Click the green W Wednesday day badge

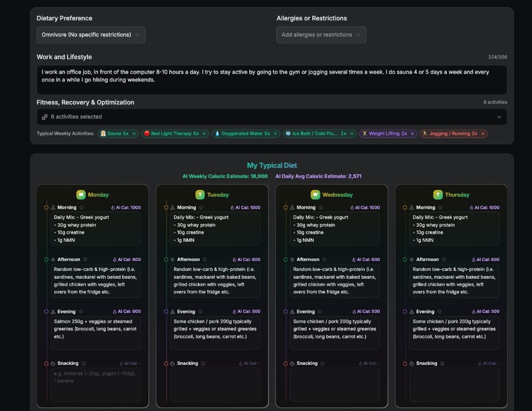click(x=315, y=195)
